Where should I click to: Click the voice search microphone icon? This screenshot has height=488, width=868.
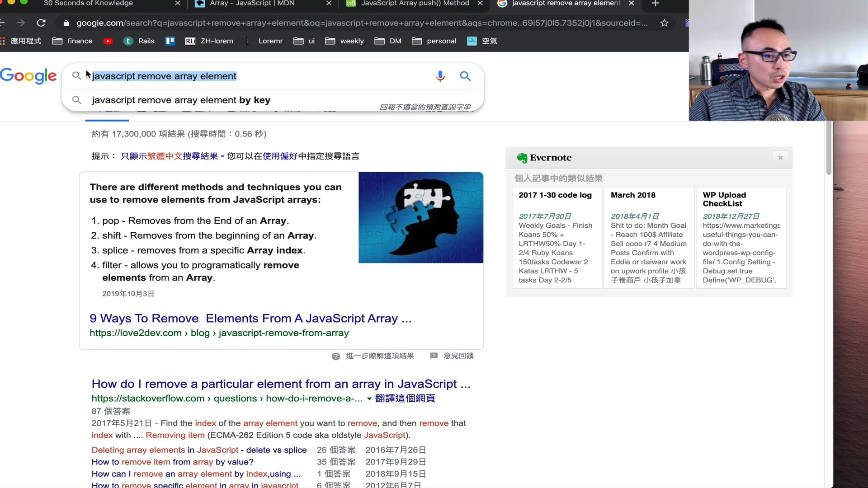[440, 76]
